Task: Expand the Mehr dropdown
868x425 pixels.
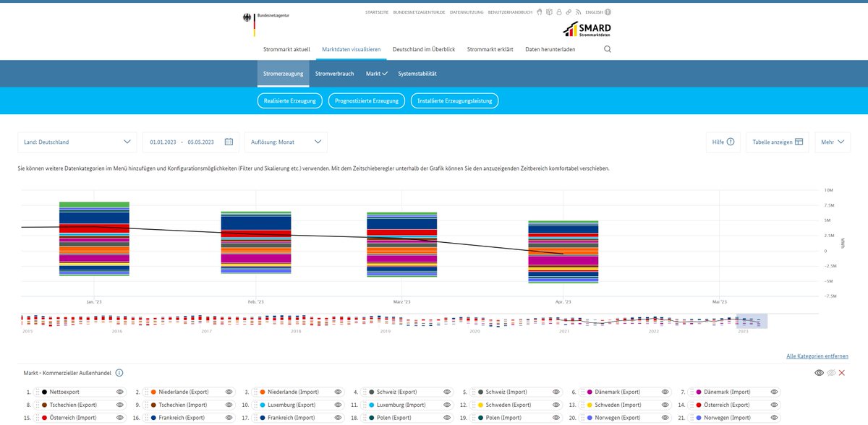Action: coord(833,142)
